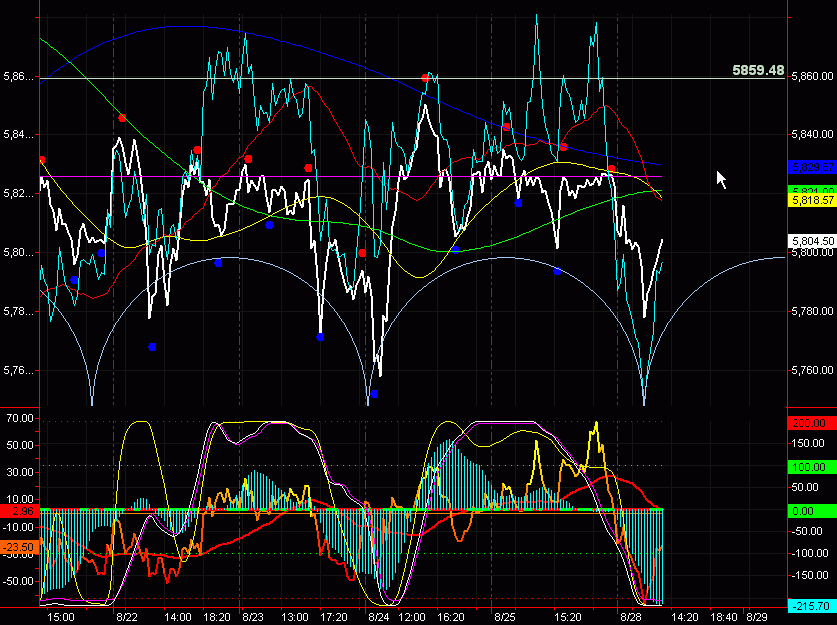Click the lowest blue dot under the 8/24 trough
The height and width of the screenshot is (625, 837).
[x=374, y=394]
